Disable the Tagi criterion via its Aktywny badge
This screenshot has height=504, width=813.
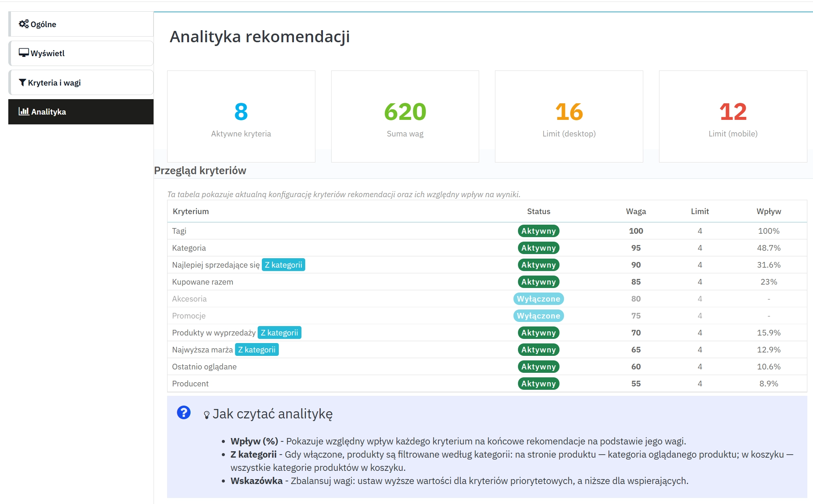[x=538, y=231]
